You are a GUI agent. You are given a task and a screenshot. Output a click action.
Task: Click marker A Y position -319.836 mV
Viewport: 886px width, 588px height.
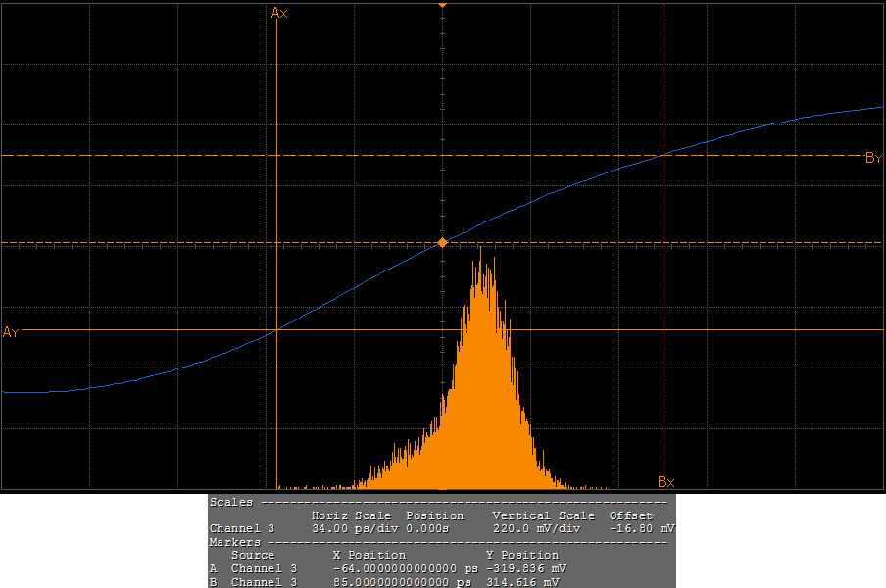tap(525, 568)
